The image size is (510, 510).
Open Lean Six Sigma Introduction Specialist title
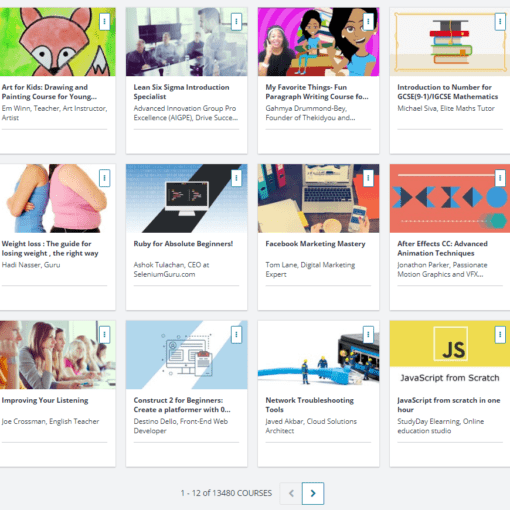click(181, 92)
